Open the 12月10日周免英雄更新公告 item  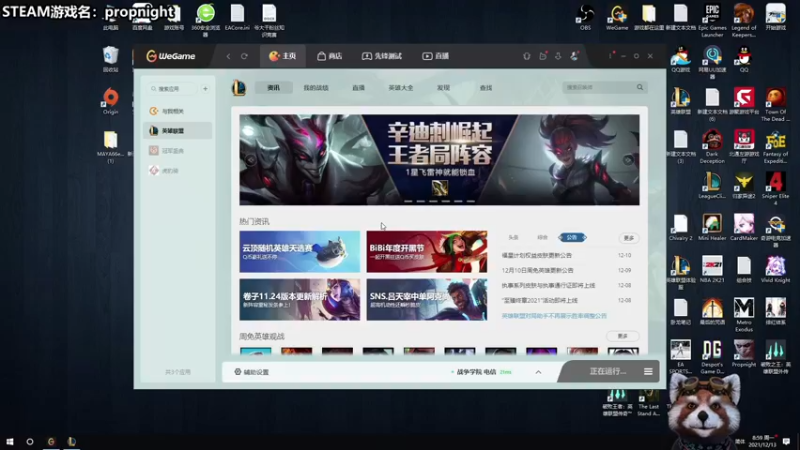[x=537, y=270]
